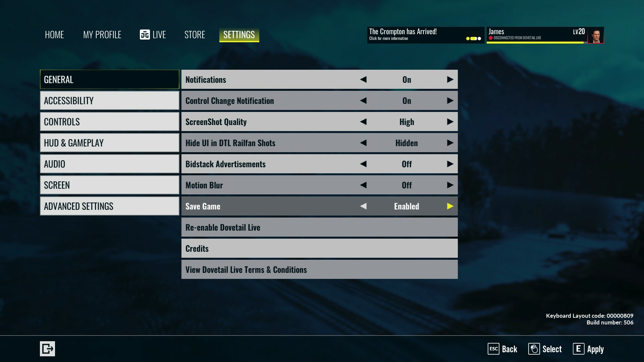Select the ACCESSIBILITY settings category
The width and height of the screenshot is (644, 362).
(109, 100)
